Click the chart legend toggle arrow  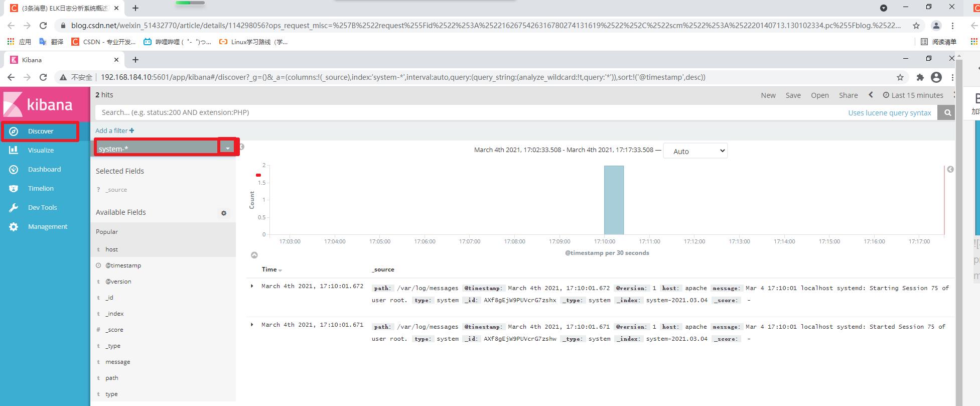click(x=950, y=170)
